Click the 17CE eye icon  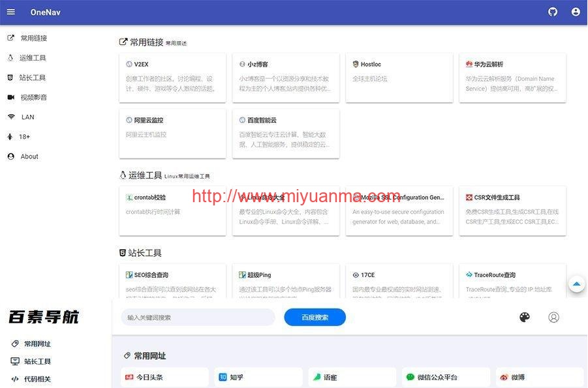pos(356,275)
